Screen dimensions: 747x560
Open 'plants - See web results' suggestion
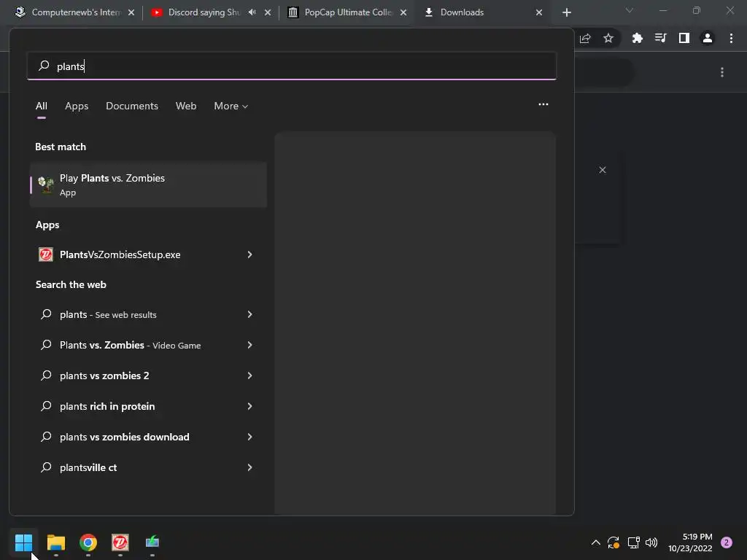tap(148, 314)
